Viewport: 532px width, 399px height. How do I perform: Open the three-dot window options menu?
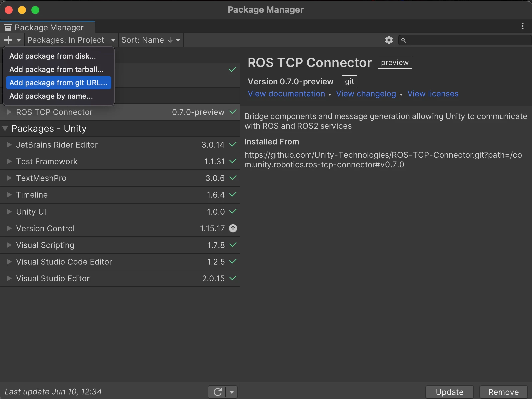[x=523, y=26]
